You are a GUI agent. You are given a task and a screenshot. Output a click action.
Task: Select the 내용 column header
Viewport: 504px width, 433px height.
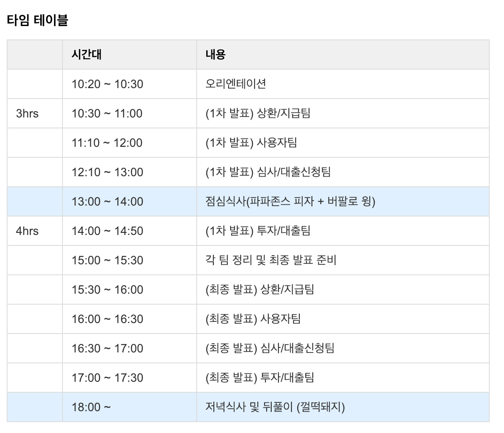pos(343,55)
